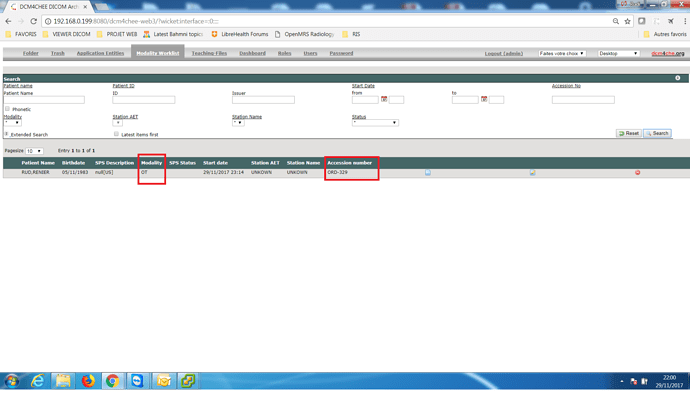This screenshot has width=690, height=396.
Task: Open Firefox from the taskbar
Action: coord(88,381)
